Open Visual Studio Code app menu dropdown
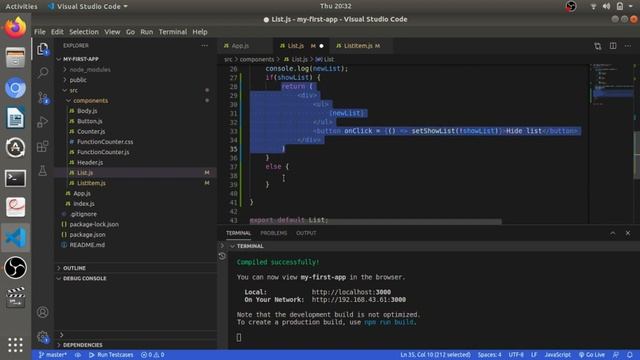This screenshot has height=360, width=640. [88, 7]
